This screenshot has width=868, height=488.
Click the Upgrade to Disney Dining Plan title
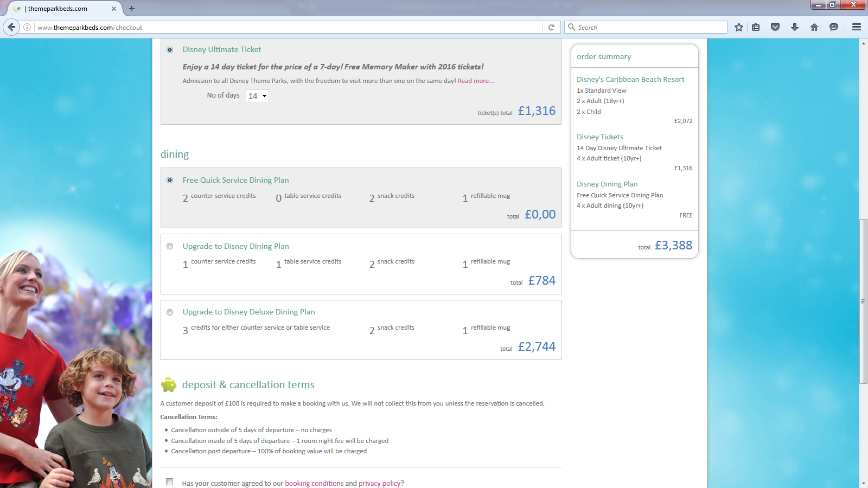point(235,246)
